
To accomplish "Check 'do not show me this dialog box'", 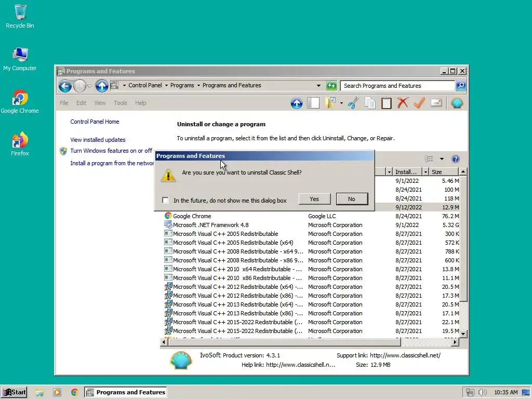I will pyautogui.click(x=165, y=200).
